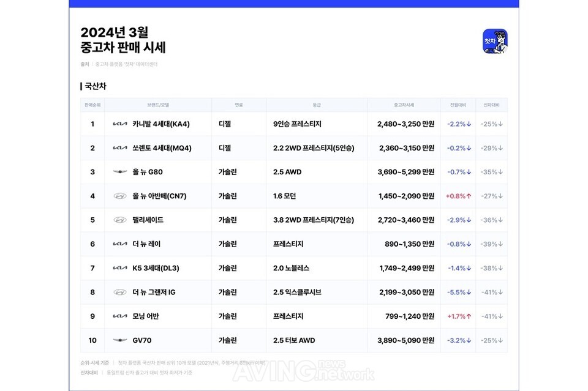The width and height of the screenshot is (588, 391).
Task: Click the -38% new-car comparison value
Action: (492, 268)
